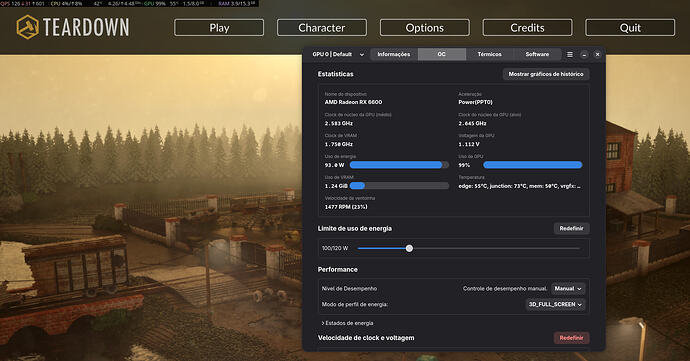Viewport: 690px width, 361px height.
Task: Click the 1.24 GiB VRAM usage value
Action: [336, 186]
